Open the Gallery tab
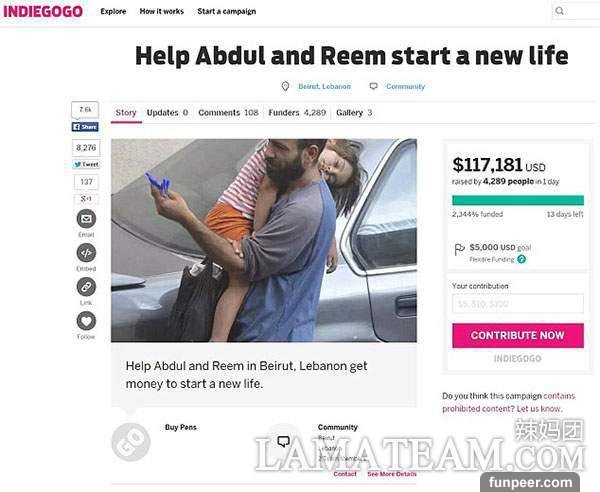Screen dimensions: 600x492 354,113
